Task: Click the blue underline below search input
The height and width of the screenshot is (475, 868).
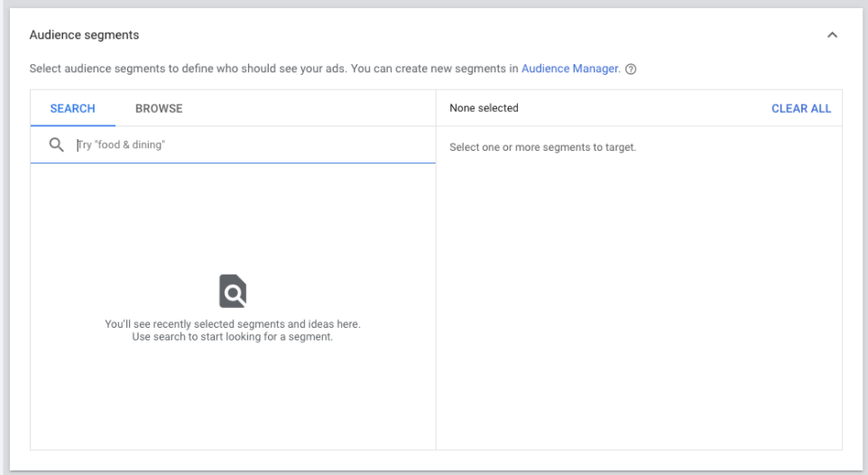Action: 233,163
